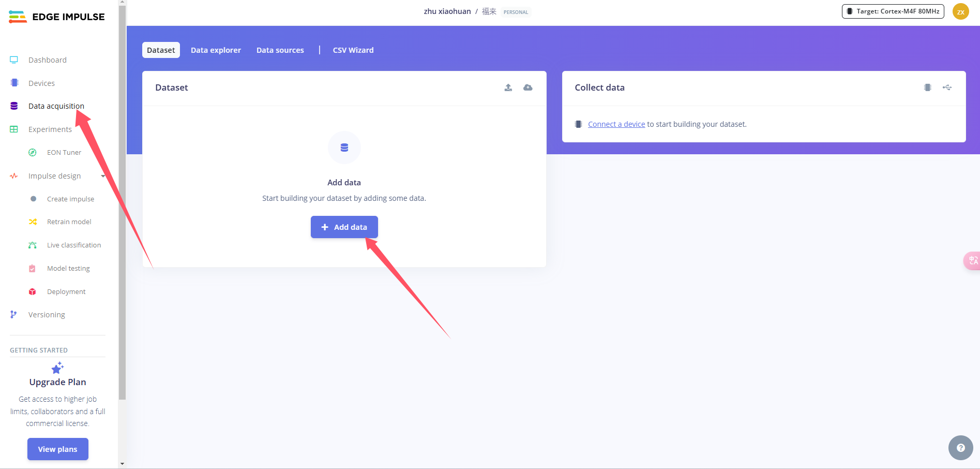Open the help question mark button
The height and width of the screenshot is (469, 980).
(x=960, y=448)
